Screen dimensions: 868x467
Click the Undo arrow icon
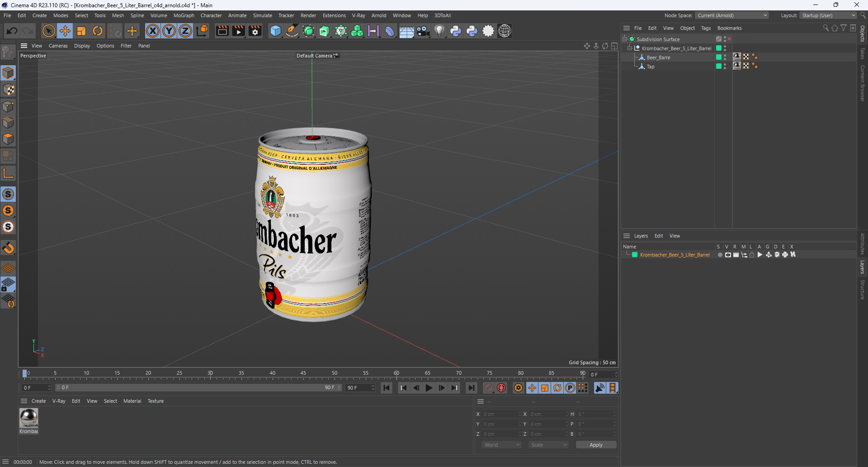coord(12,31)
